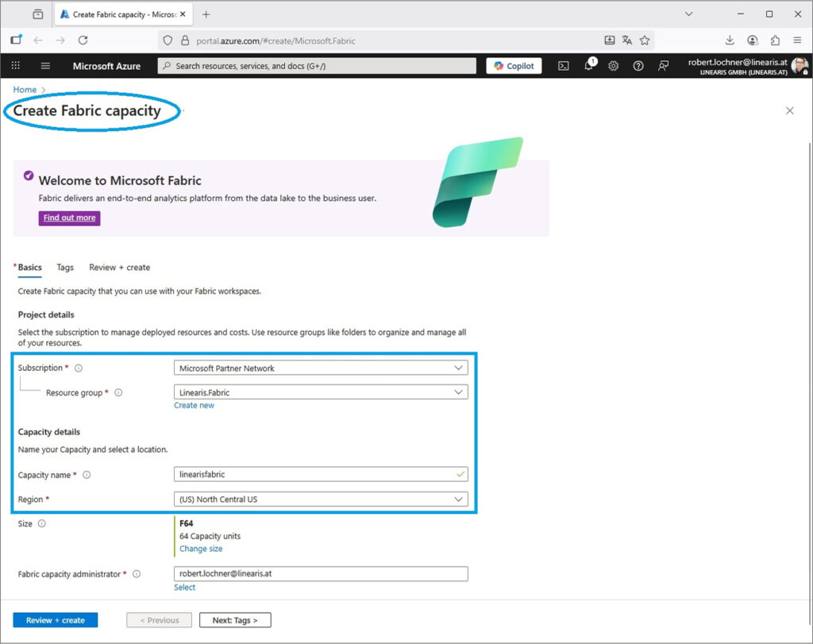This screenshot has width=813, height=644.
Task: Open the browser downloads icon
Action: [x=730, y=40]
